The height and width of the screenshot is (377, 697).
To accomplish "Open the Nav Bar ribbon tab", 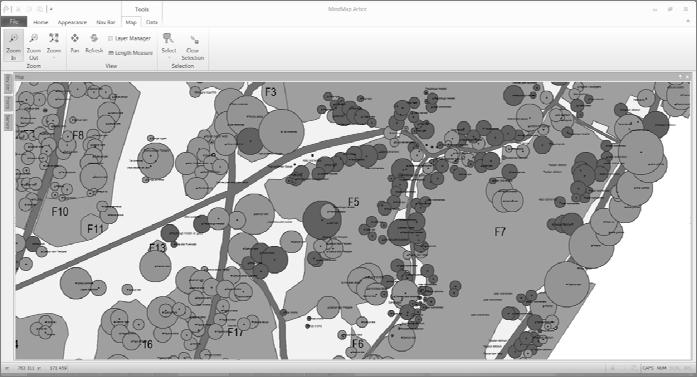I will [106, 22].
